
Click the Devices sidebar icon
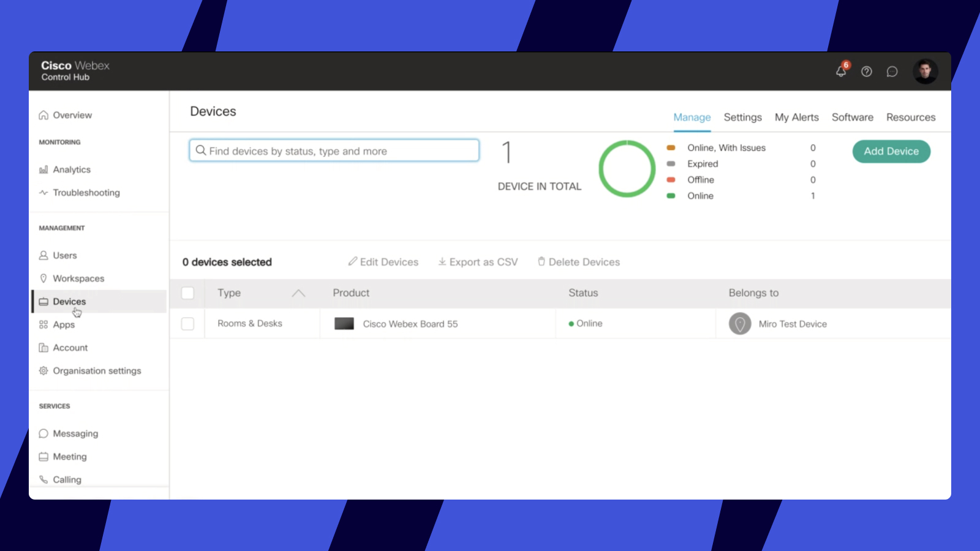click(x=43, y=302)
